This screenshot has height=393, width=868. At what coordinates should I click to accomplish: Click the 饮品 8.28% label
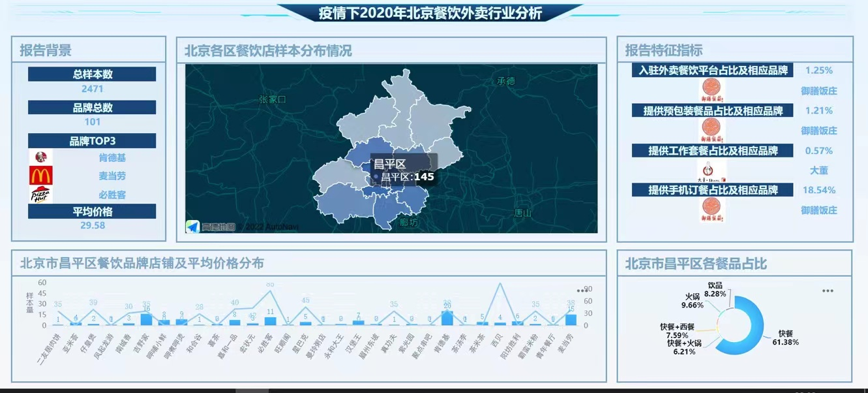[x=715, y=290]
